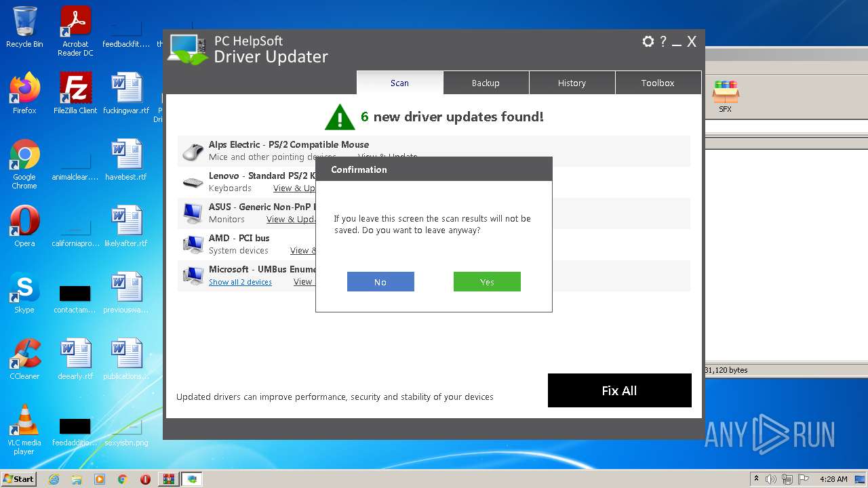The height and width of the screenshot is (488, 868).
Task: Select havebest.rtf desktop file
Action: click(126, 160)
